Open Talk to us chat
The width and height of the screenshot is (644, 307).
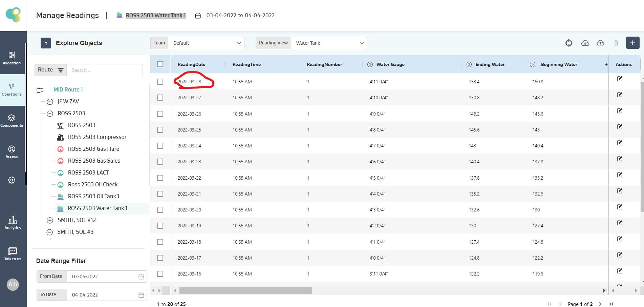(13, 254)
